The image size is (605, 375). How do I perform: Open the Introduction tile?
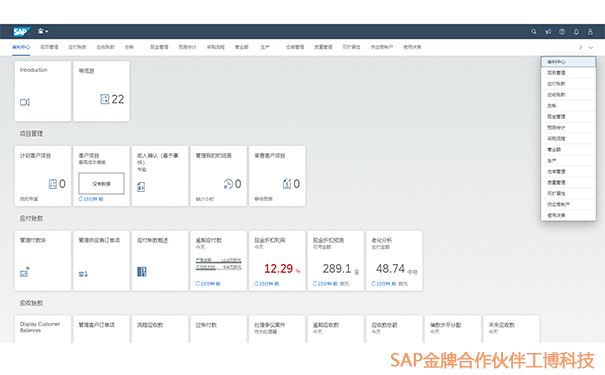tap(43, 91)
